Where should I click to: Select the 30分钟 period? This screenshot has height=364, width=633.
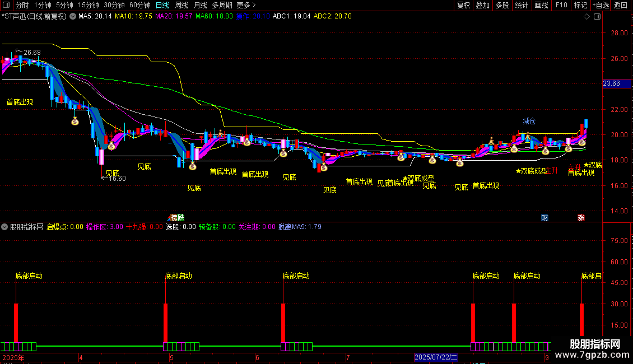tap(114, 5)
